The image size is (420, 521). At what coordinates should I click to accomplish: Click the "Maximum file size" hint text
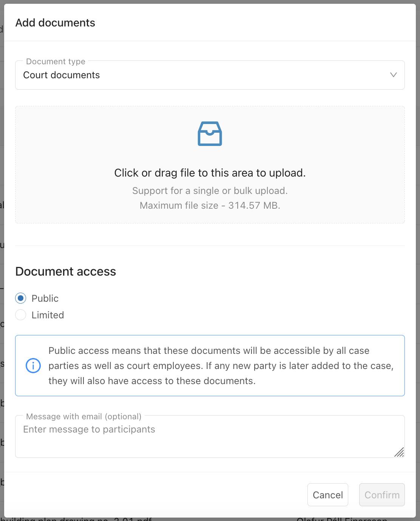[x=210, y=205]
